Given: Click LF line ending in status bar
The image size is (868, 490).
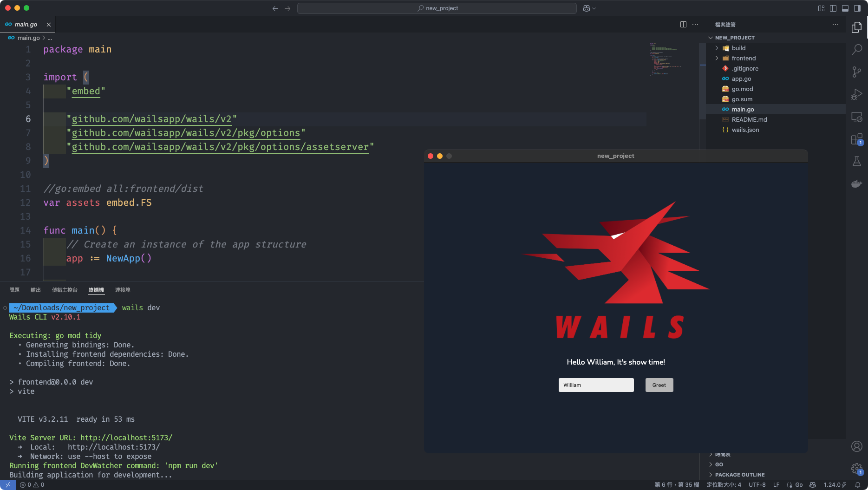Looking at the screenshot, I should point(776,485).
